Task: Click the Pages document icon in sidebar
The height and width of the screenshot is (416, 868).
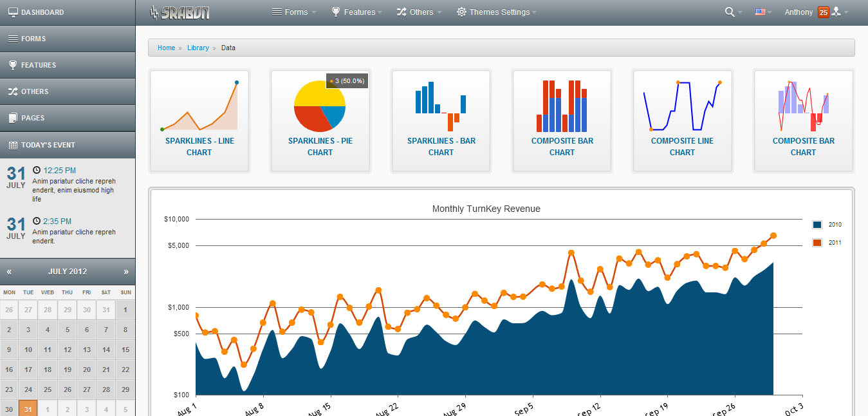Action: (13, 118)
